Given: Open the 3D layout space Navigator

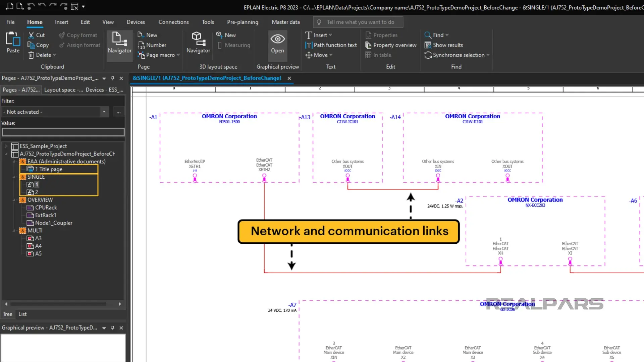Looking at the screenshot, I should click(198, 43).
